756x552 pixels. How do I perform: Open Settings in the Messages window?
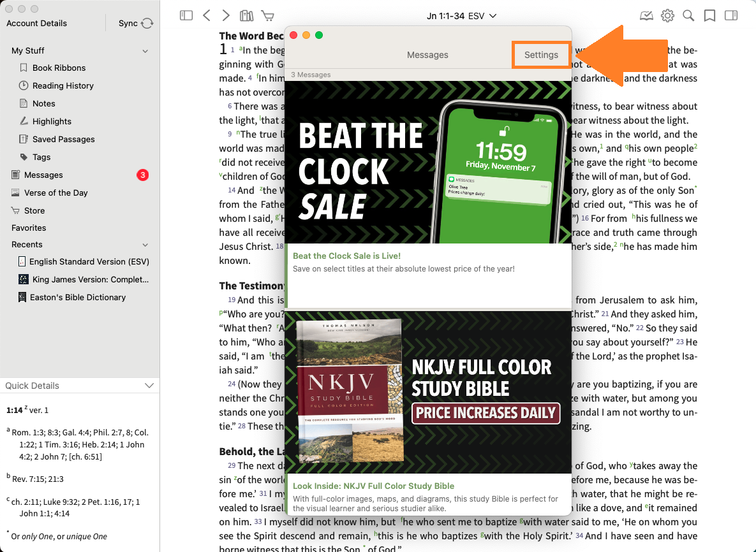pos(541,55)
